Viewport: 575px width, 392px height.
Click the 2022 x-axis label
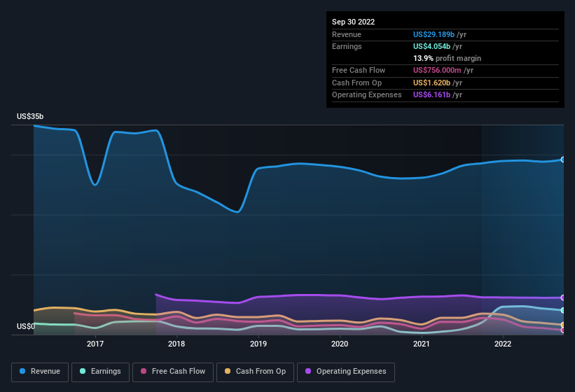click(503, 344)
